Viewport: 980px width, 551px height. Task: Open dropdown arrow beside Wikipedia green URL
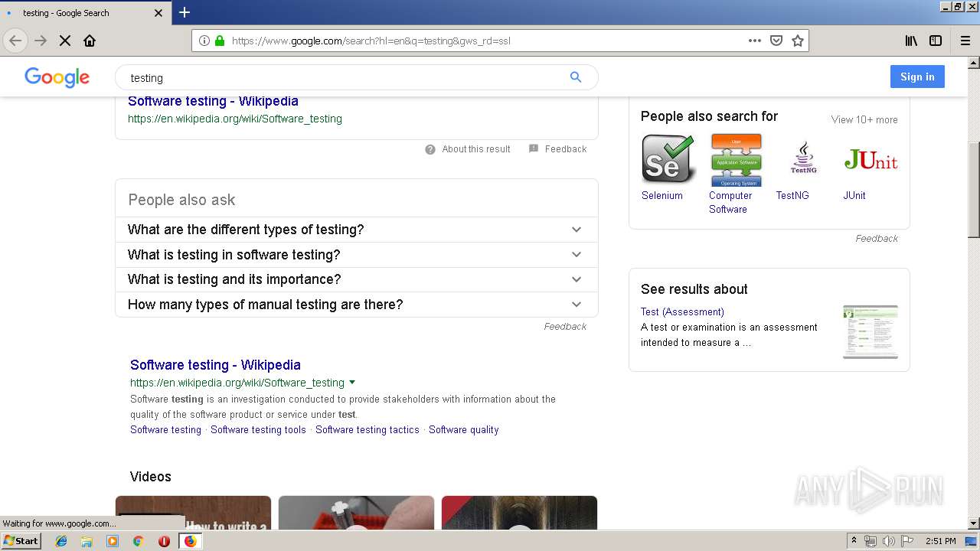pyautogui.click(x=352, y=382)
